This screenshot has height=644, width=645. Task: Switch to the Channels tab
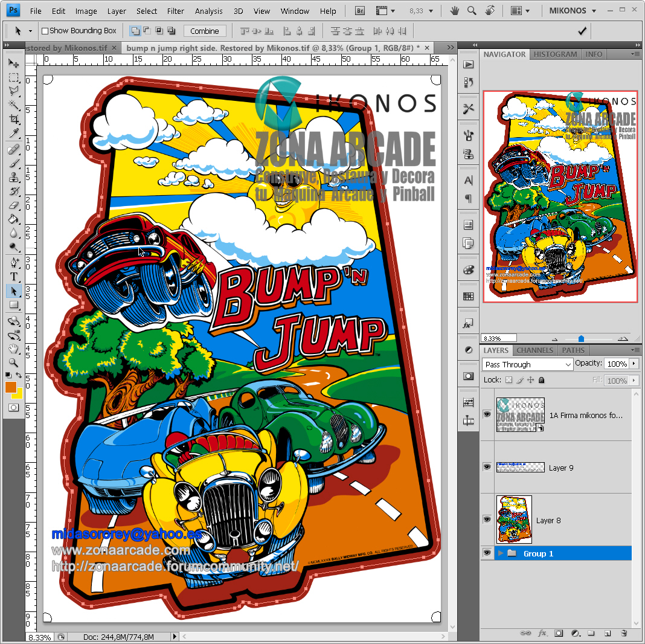pos(534,350)
